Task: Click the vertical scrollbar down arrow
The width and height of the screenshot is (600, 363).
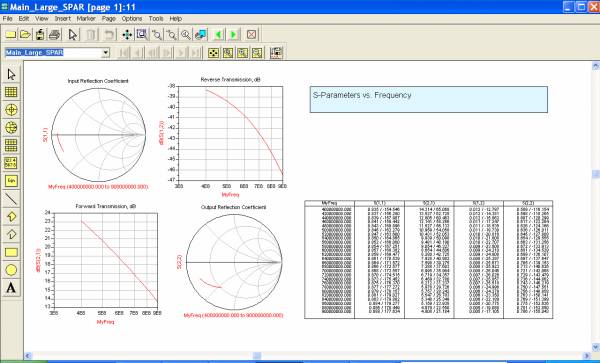Action: pyautogui.click(x=595, y=347)
